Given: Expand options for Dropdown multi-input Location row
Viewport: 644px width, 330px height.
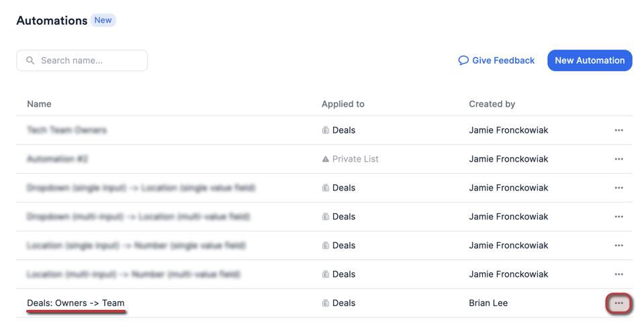Looking at the screenshot, I should point(618,217).
